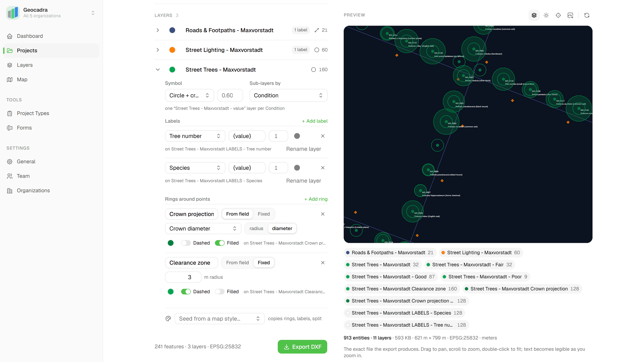Click Roads & Footpaths blue color dot

172,30
